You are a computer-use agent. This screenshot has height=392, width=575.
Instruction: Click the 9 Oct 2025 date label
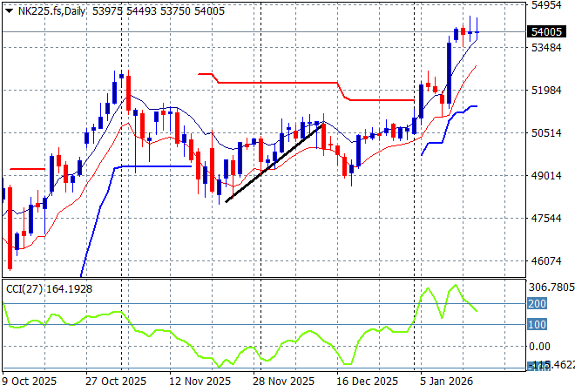coord(30,382)
